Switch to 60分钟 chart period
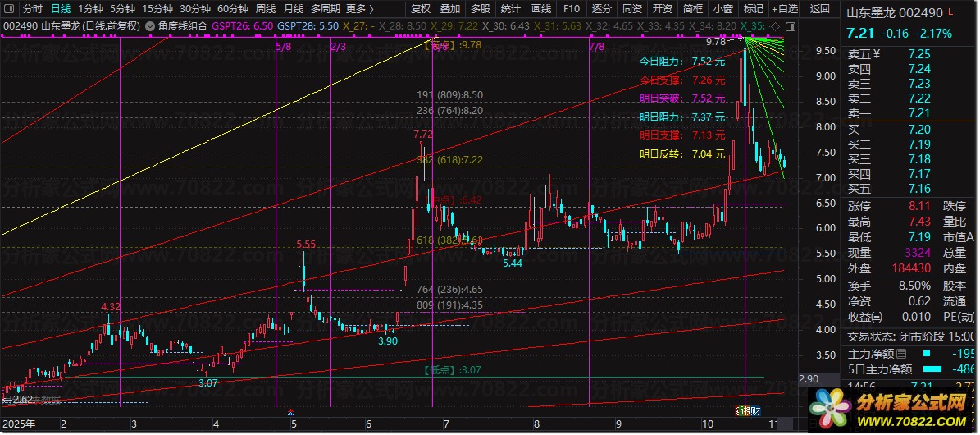Viewport: 980px width, 435px height. point(233,9)
